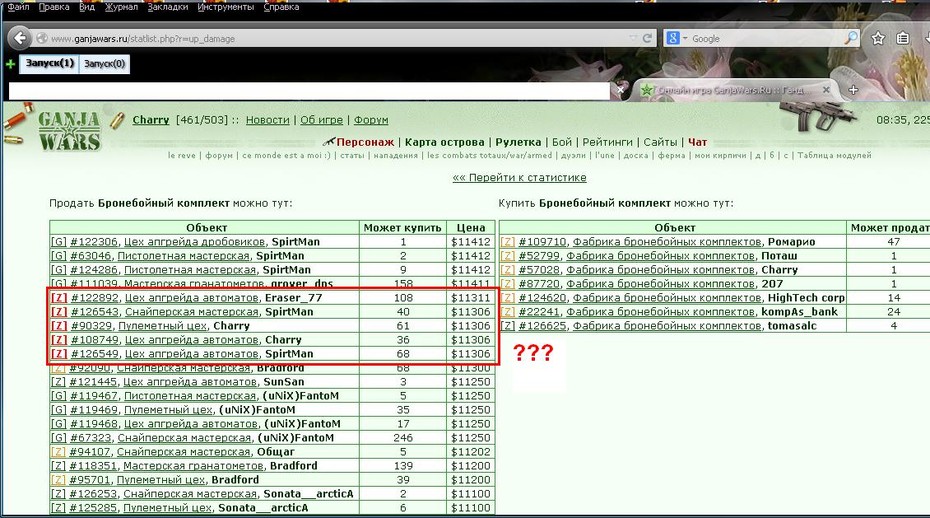Open the Чат link
930x518 pixels.
click(698, 142)
